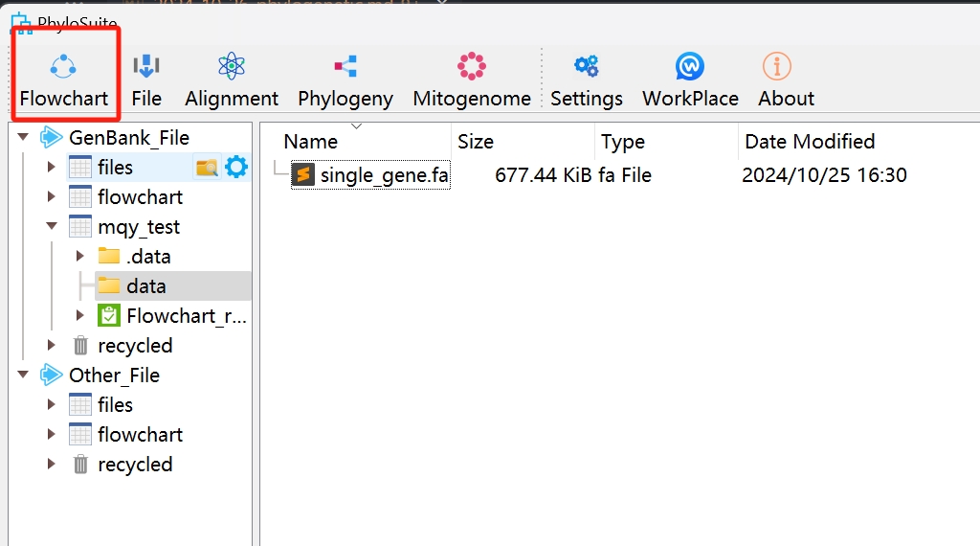Viewport: 980px width, 546px height.
Task: Open the Mitogenome tools menu
Action: 472,80
